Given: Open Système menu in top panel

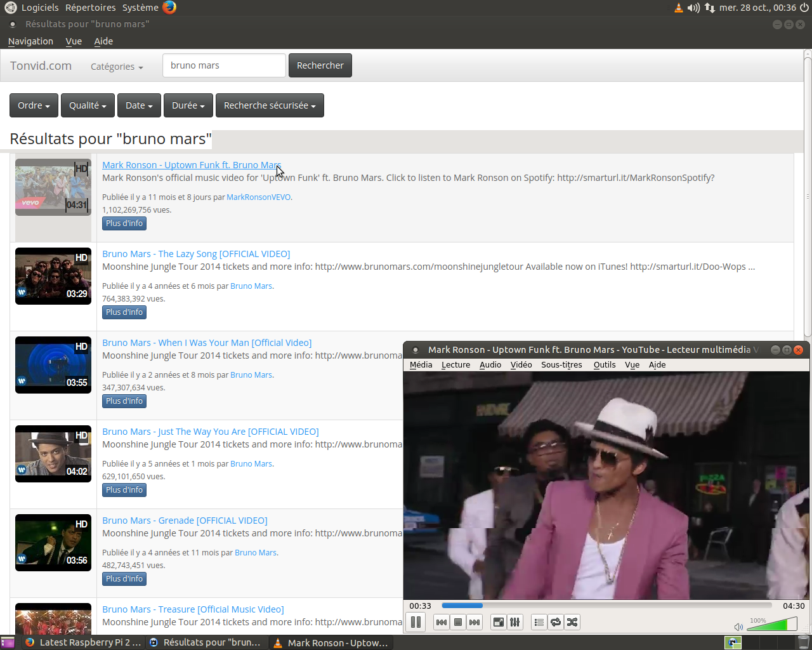Looking at the screenshot, I should click(140, 8).
